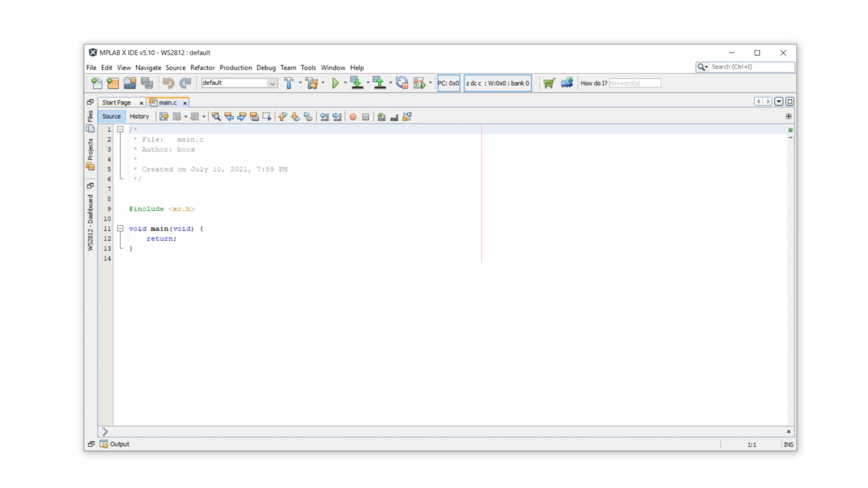Collapse the main function code fold

tap(120, 229)
